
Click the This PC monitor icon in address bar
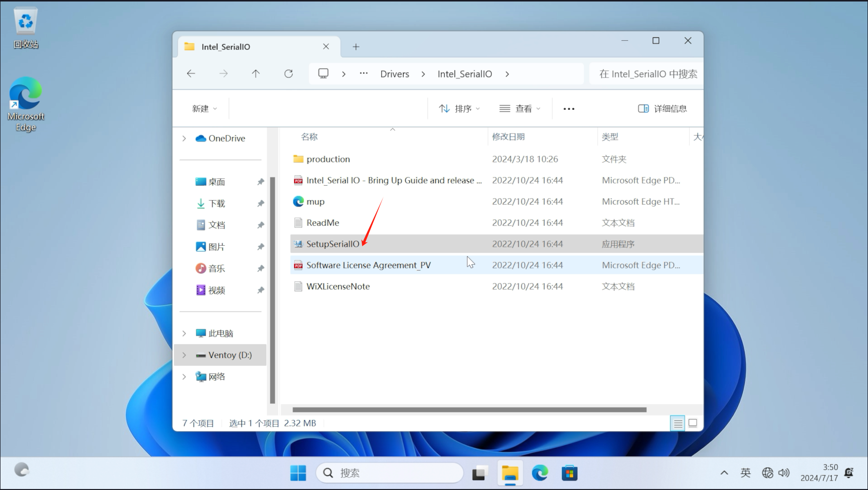[x=323, y=73]
